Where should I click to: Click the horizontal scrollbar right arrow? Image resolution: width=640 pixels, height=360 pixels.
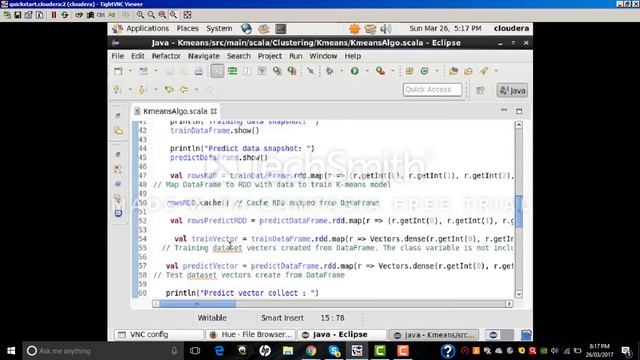point(509,304)
